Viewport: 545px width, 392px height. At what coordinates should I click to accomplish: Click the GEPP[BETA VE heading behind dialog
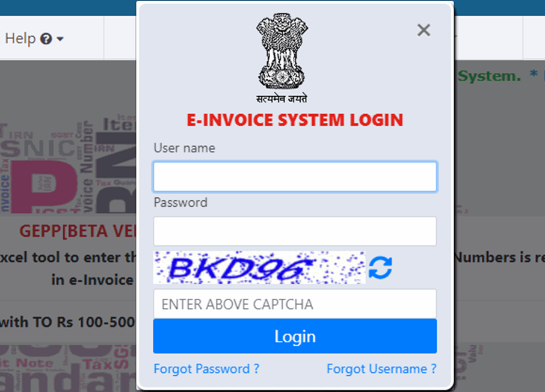coord(78,231)
